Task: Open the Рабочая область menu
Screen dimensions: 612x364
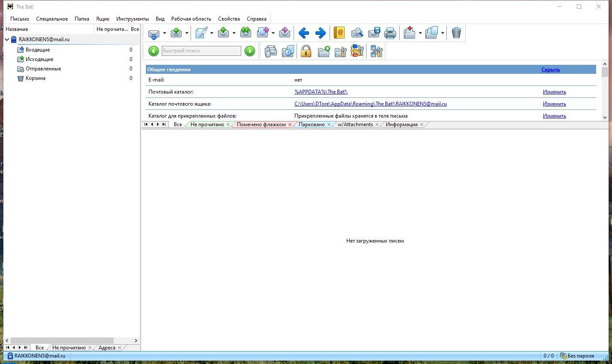Action: 191,19
